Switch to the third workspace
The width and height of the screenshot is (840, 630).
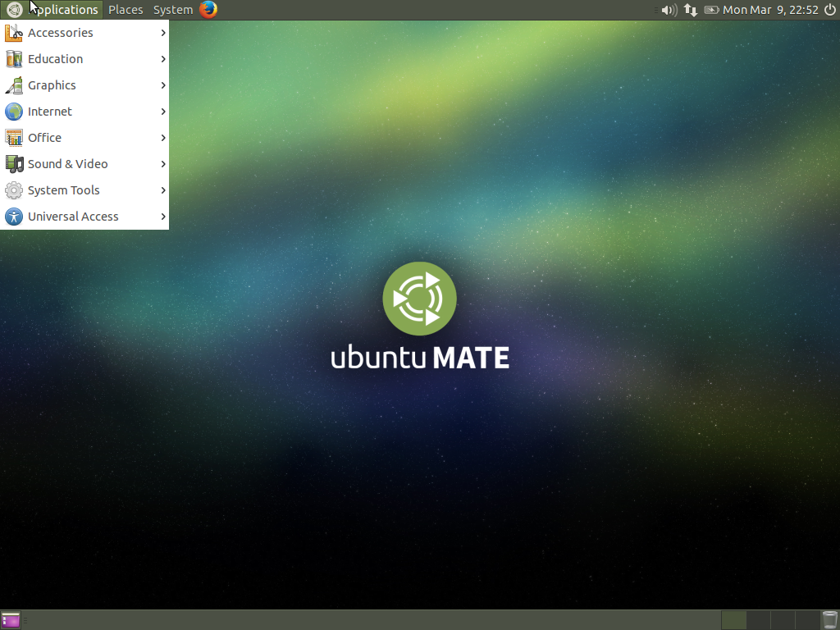(x=783, y=620)
